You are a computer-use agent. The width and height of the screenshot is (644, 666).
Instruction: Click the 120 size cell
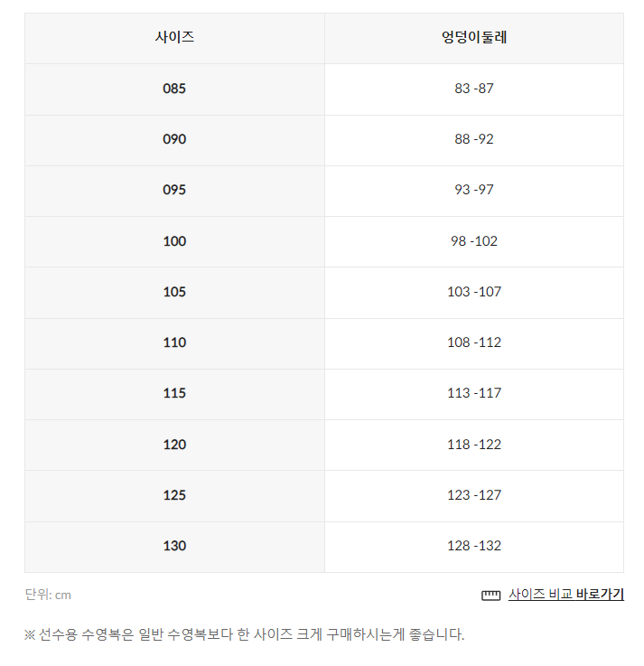tap(174, 445)
